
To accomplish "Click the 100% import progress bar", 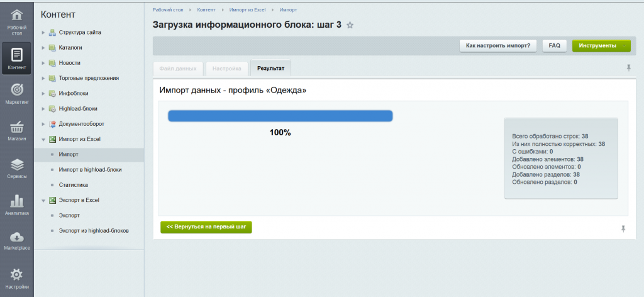I will 280,116.
